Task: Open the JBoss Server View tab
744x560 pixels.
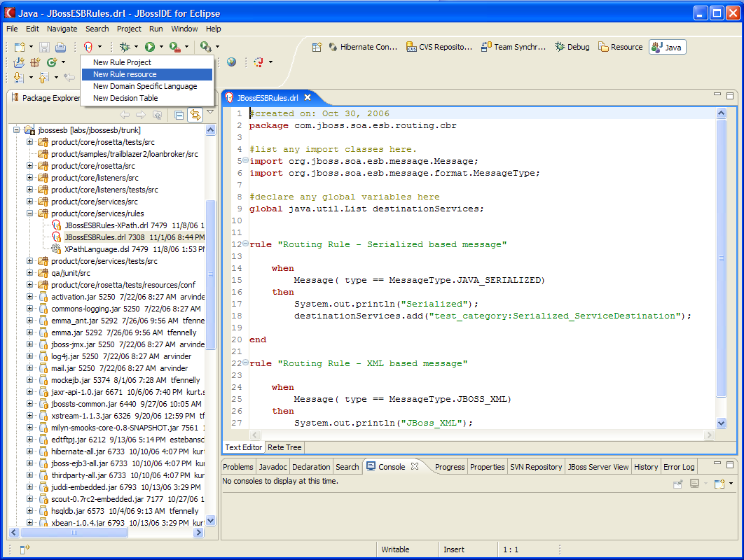Action: coord(598,467)
